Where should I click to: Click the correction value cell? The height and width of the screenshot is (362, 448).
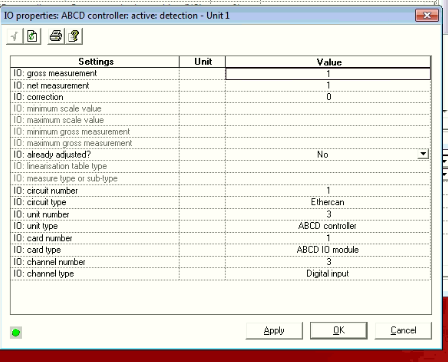[x=328, y=97]
